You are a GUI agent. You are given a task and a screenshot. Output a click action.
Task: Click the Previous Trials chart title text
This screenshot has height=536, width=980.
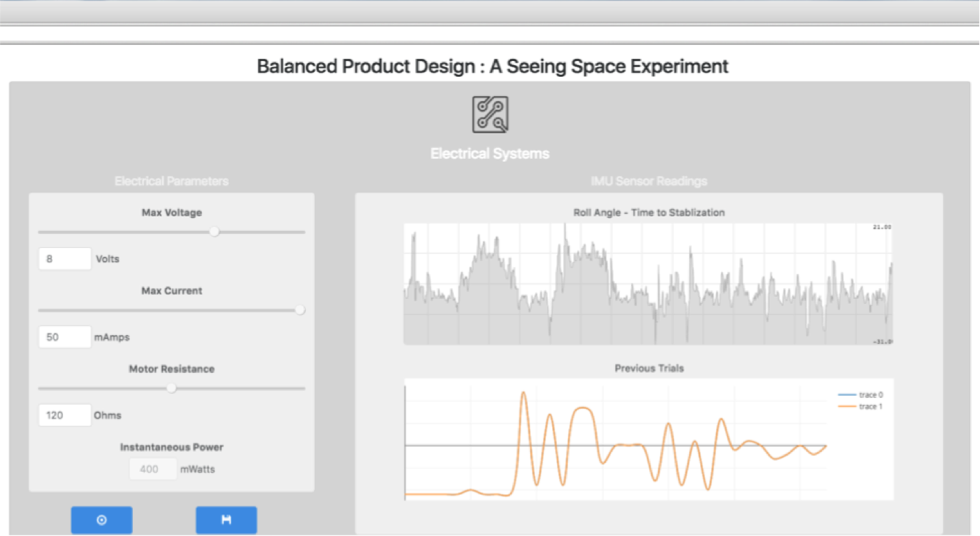coord(649,368)
